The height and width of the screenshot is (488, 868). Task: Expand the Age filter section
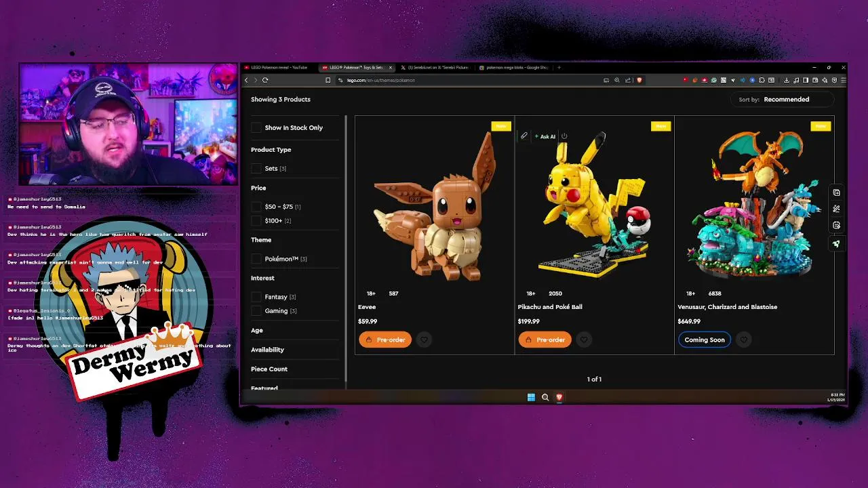point(295,330)
